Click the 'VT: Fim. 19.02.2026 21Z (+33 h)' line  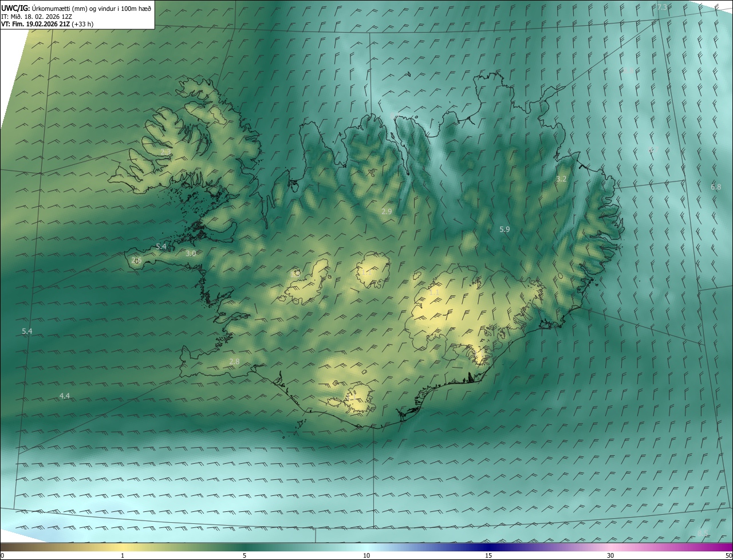pos(47,24)
